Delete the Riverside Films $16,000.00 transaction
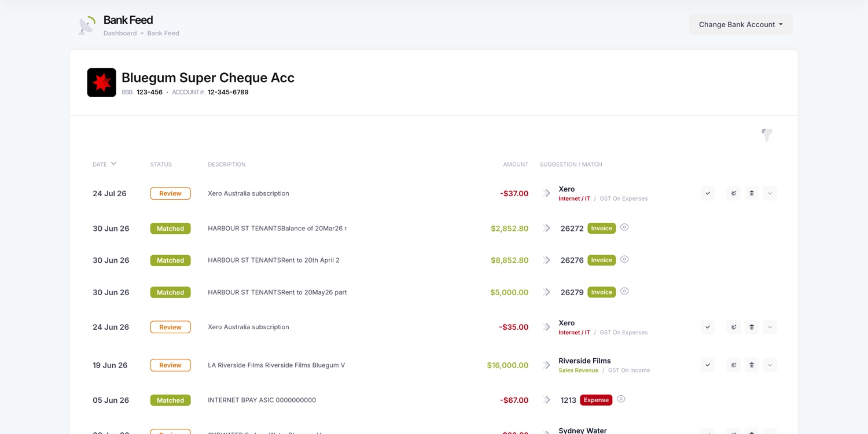Image resolution: width=868 pixels, height=434 pixels. (x=752, y=365)
